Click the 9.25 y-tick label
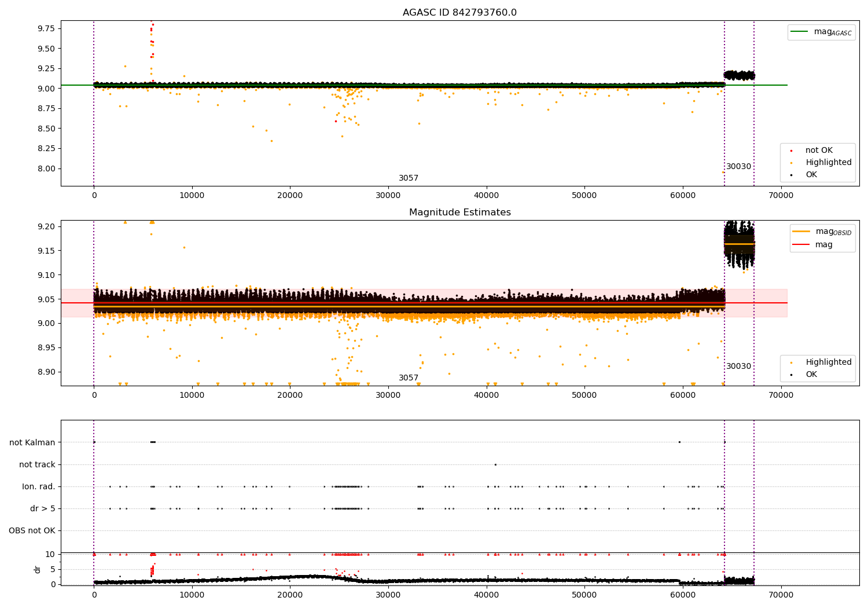The width and height of the screenshot is (868, 608). pyautogui.click(x=46, y=69)
